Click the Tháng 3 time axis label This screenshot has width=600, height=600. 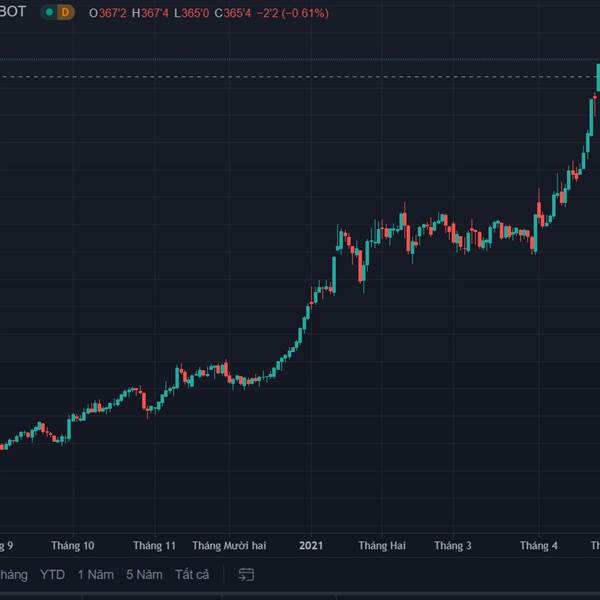[453, 546]
